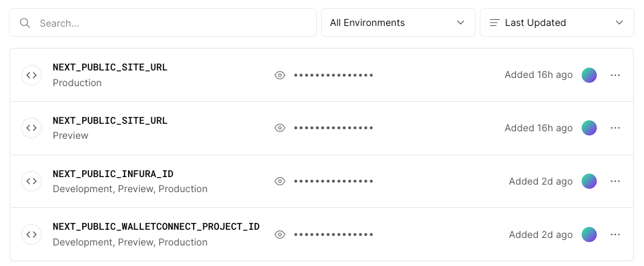Reveal value of production NEXT_PUBLIC_SITE_URL
Screen dimensions: 644x266
[280, 75]
